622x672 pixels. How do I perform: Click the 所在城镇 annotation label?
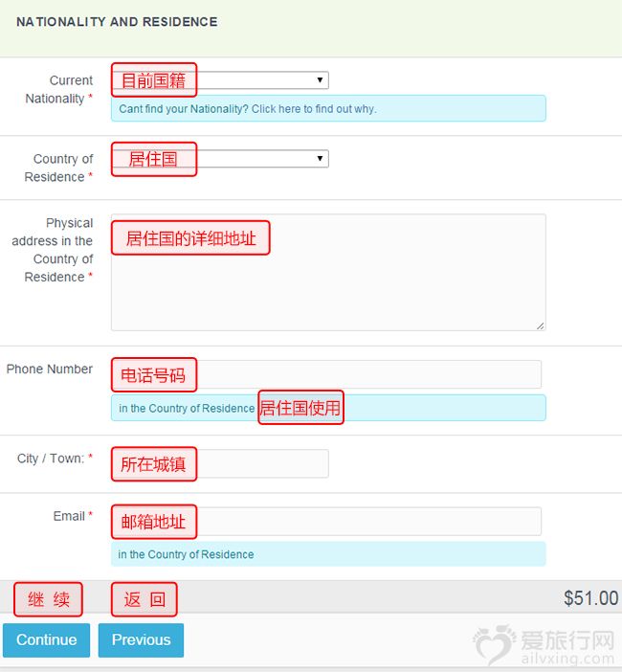pos(154,464)
